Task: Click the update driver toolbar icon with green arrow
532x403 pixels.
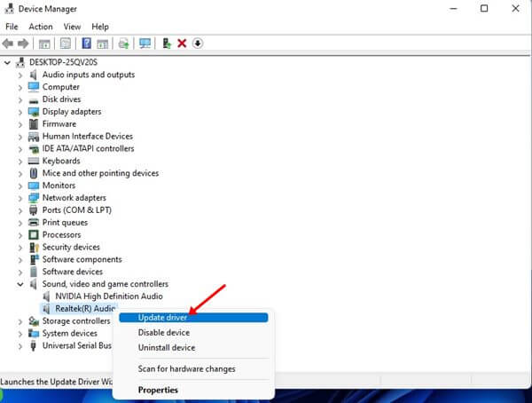Action: 167,43
